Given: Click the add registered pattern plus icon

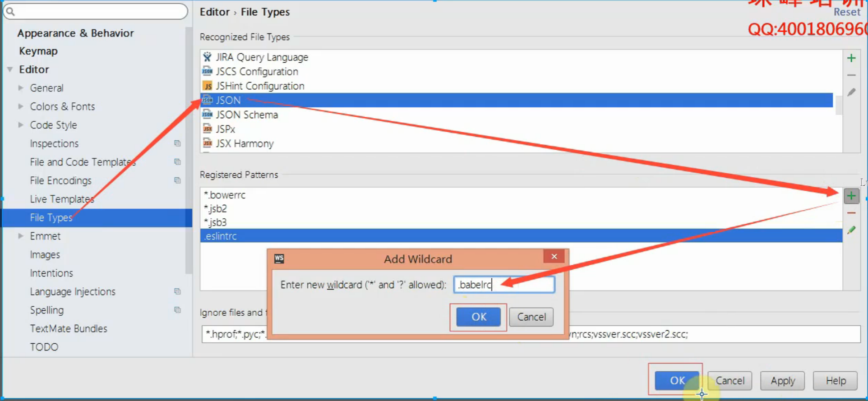Looking at the screenshot, I should tap(851, 196).
